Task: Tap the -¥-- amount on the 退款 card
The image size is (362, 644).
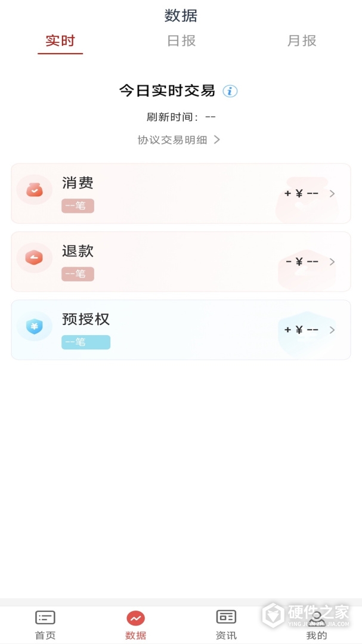Action: pos(301,261)
